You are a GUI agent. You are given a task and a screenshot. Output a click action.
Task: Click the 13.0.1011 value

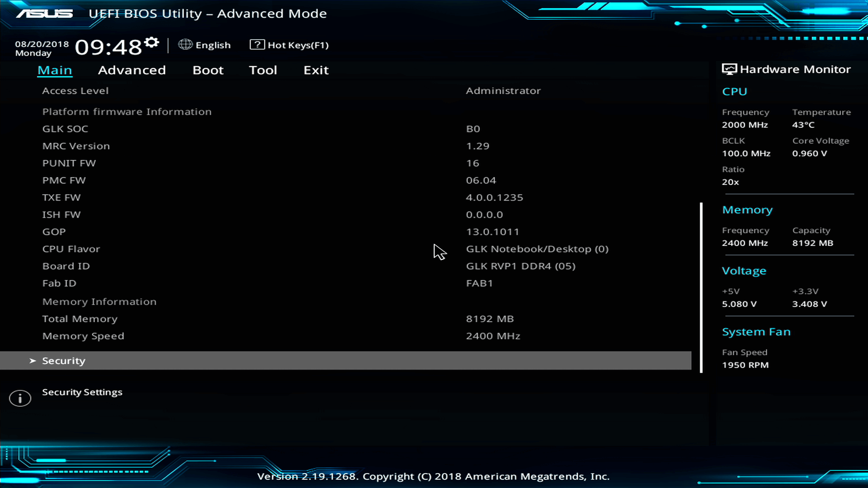[x=492, y=232]
